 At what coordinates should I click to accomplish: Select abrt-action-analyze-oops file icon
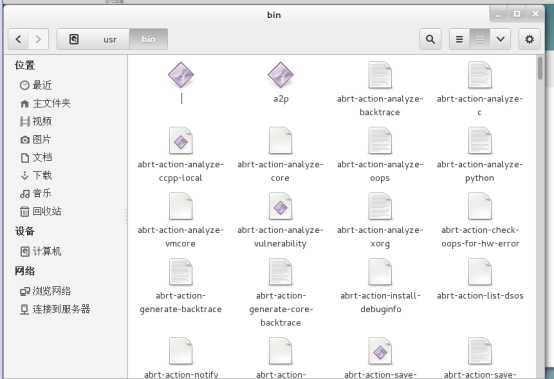pyautogui.click(x=380, y=141)
